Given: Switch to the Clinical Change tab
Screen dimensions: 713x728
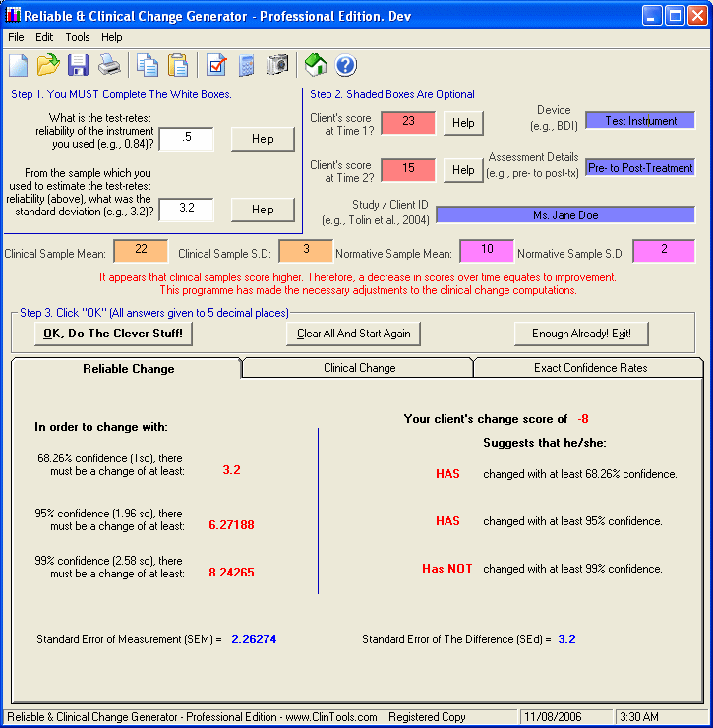Looking at the screenshot, I should pos(359,368).
